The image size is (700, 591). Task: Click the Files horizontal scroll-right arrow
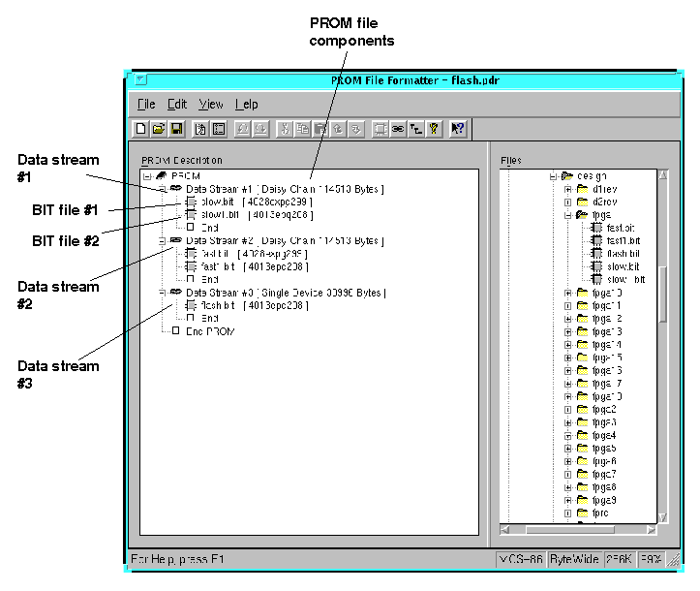pos(652,530)
